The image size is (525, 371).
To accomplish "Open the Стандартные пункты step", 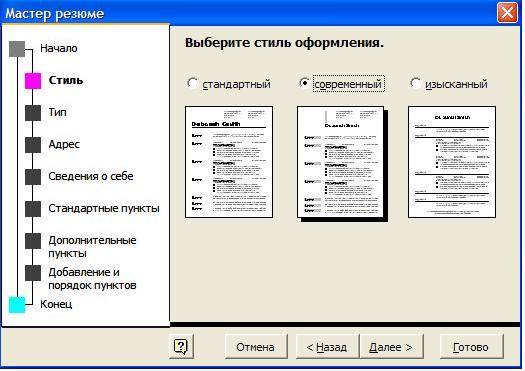I will [x=104, y=209].
